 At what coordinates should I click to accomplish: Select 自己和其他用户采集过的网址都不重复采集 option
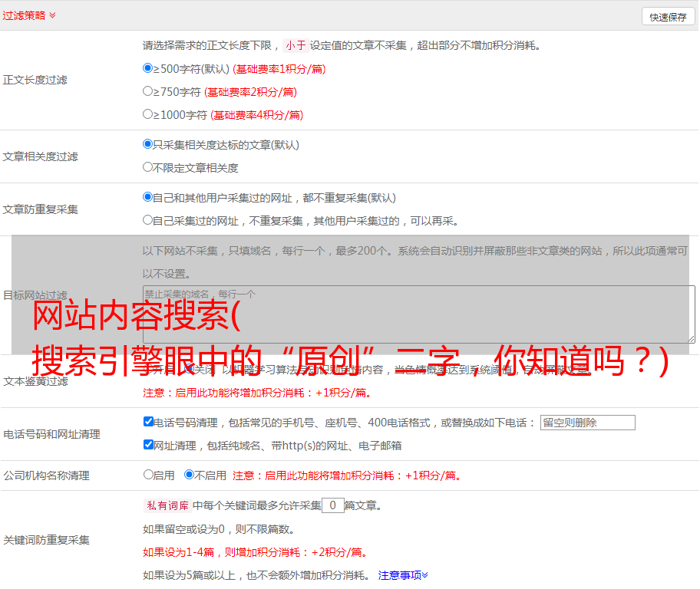(x=148, y=197)
